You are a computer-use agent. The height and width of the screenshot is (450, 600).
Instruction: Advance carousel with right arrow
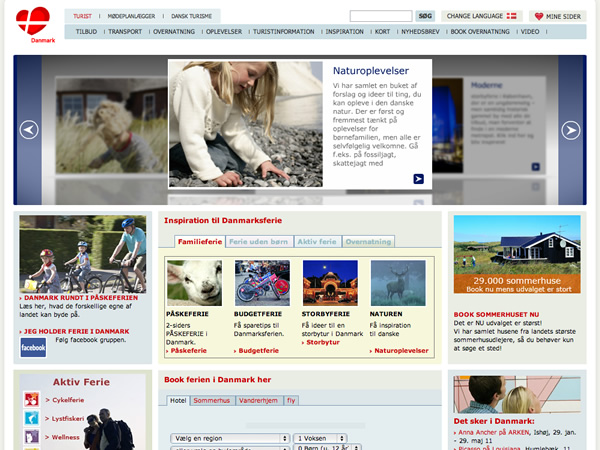pyautogui.click(x=570, y=130)
